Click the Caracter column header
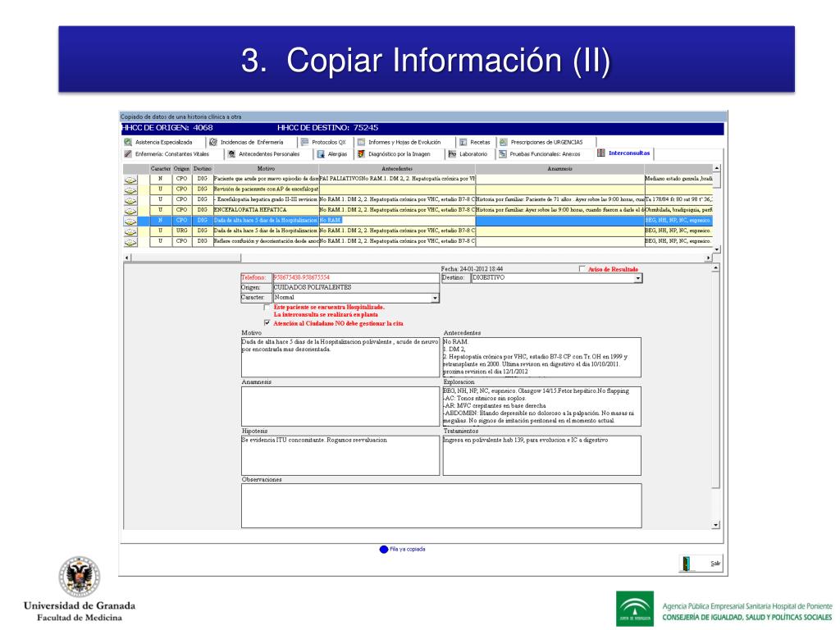Screen dimensions: 840x630 (160, 169)
